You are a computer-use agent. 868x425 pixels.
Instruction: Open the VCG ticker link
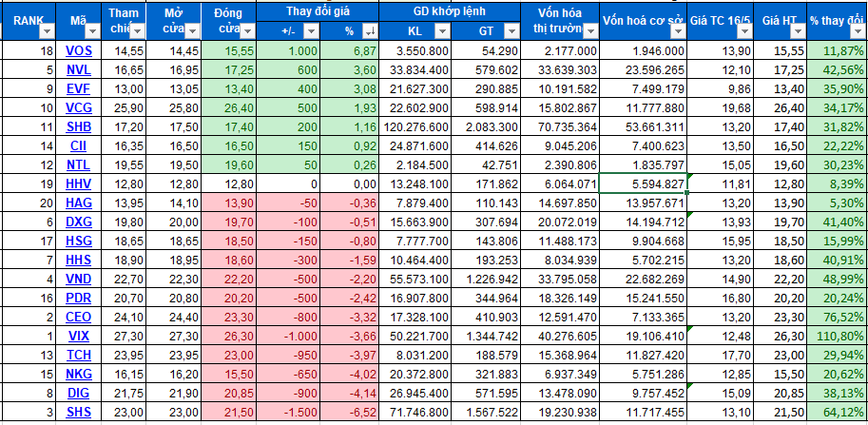tap(79, 107)
